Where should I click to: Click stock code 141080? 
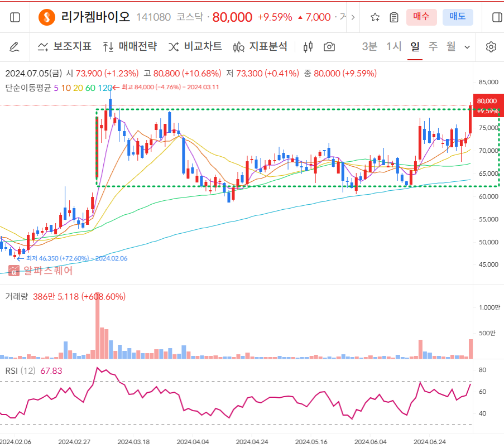coord(153,17)
